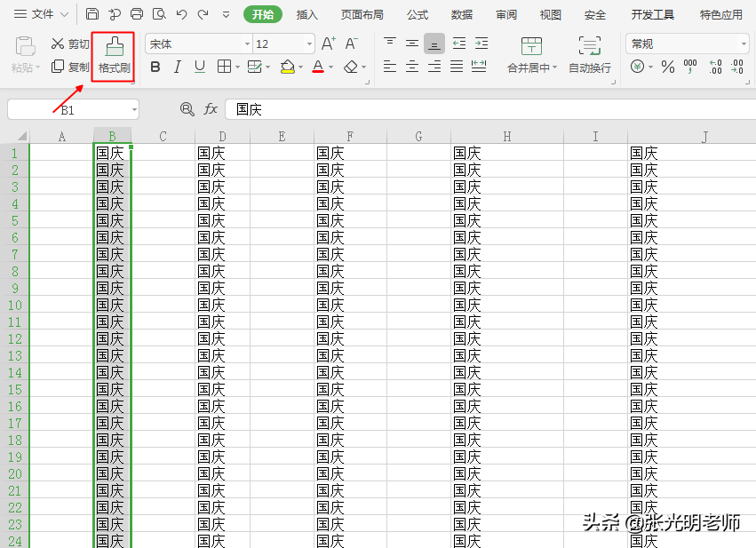Select Middle Align icon

pos(411,44)
